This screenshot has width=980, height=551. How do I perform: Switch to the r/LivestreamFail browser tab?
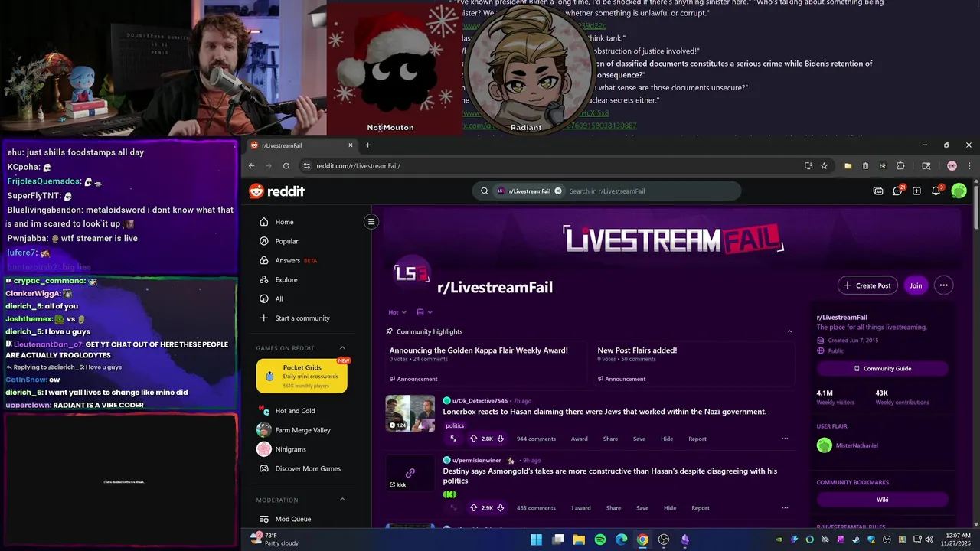point(301,145)
